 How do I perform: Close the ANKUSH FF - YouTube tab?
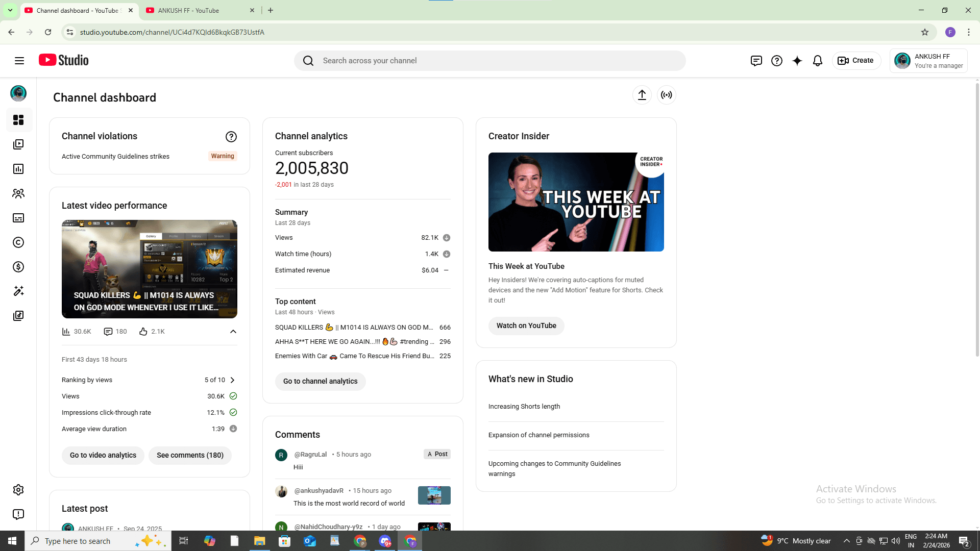(x=252, y=10)
